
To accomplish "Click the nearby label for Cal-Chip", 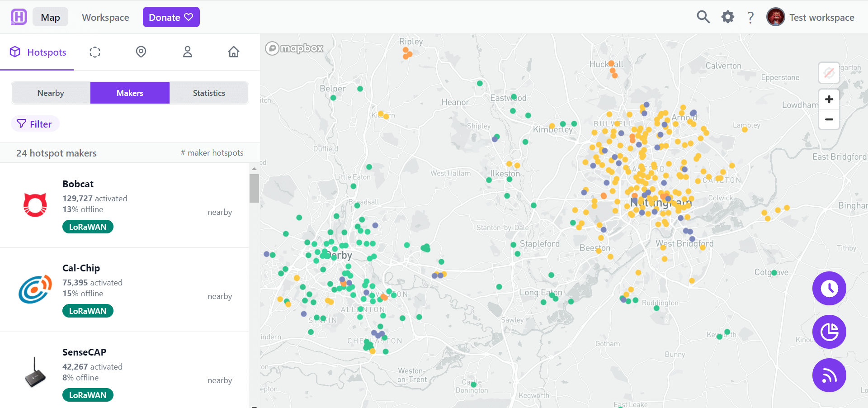I will tap(220, 296).
